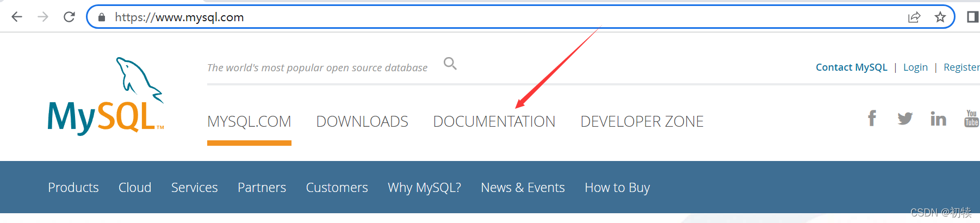Click the Register link
The width and height of the screenshot is (980, 223).
962,67
